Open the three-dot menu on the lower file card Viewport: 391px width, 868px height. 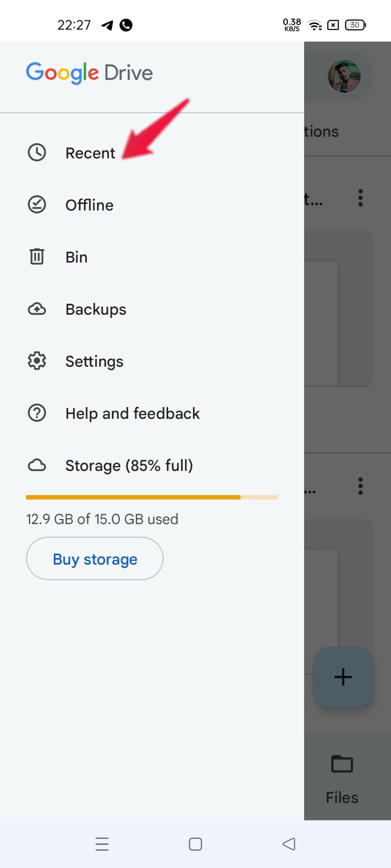pyautogui.click(x=360, y=487)
